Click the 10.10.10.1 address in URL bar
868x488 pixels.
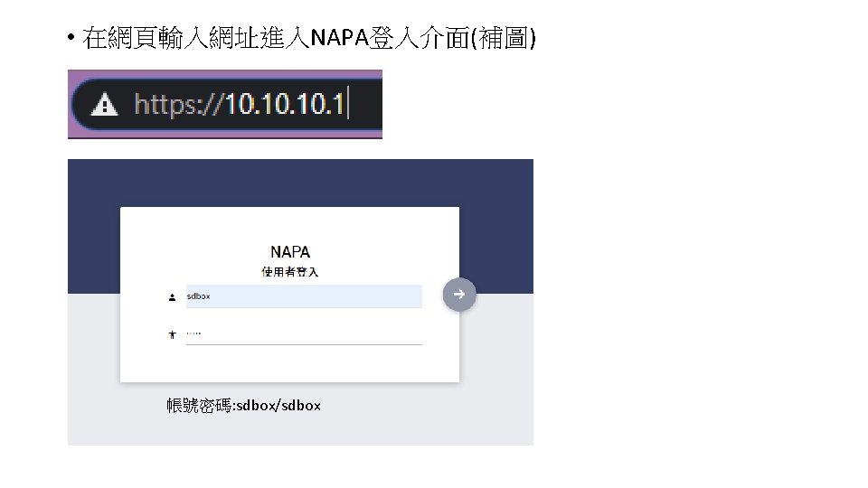pos(284,104)
